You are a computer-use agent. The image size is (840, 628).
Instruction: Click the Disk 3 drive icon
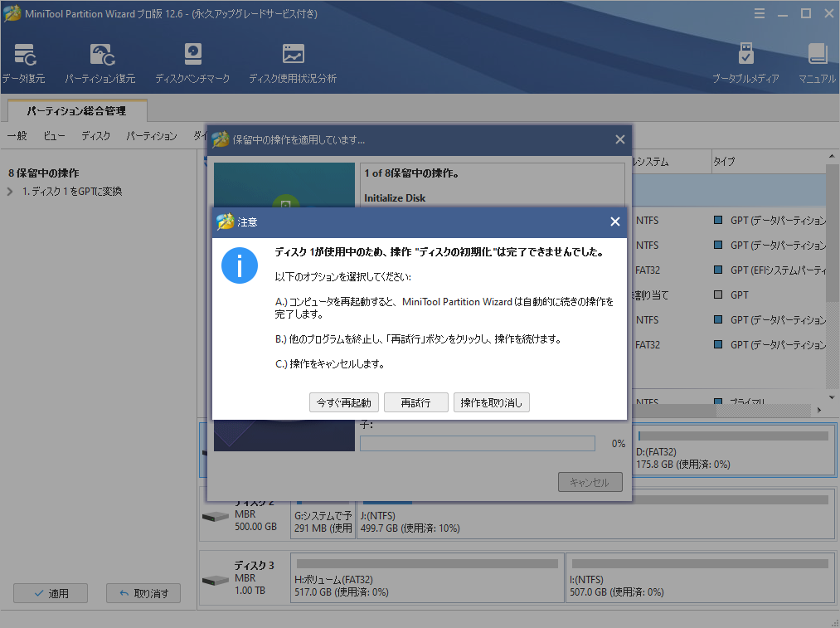216,581
